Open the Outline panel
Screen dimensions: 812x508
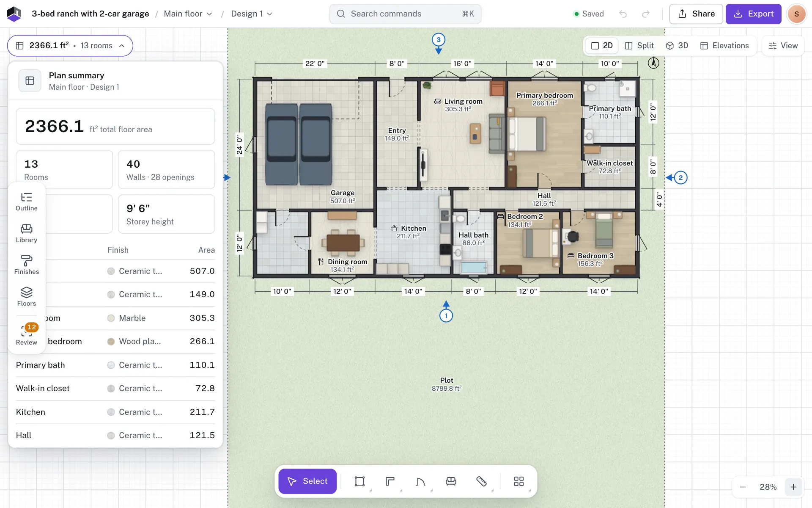point(26,202)
